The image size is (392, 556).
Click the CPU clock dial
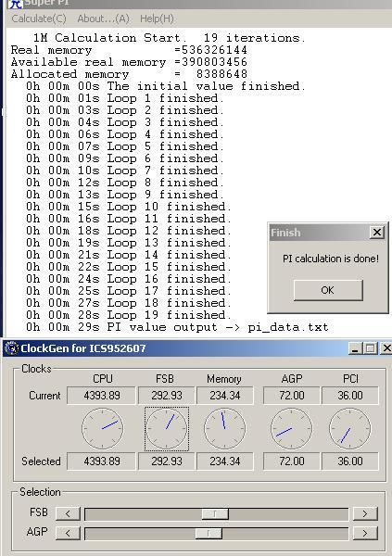pos(103,429)
